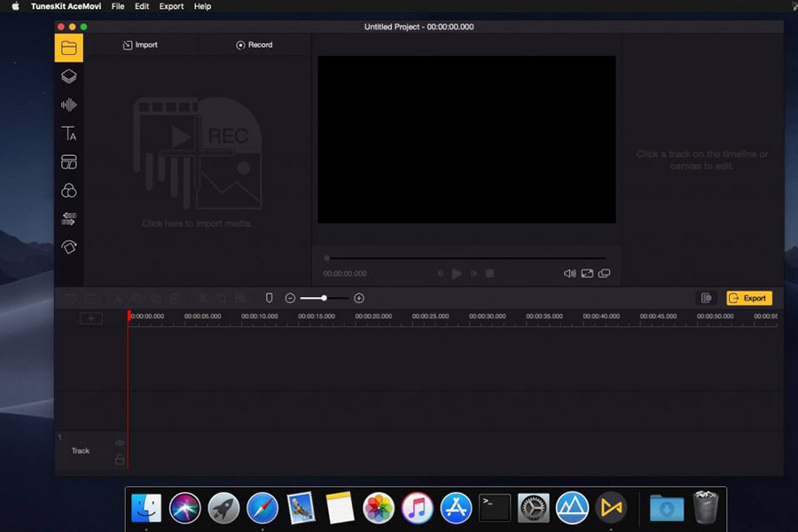Viewport: 798px width, 532px height.
Task: Select the Text tool panel icon
Action: point(69,133)
